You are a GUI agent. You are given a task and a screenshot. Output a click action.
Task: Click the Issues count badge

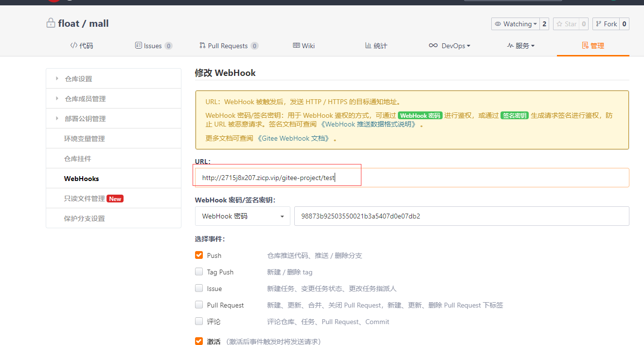168,46
